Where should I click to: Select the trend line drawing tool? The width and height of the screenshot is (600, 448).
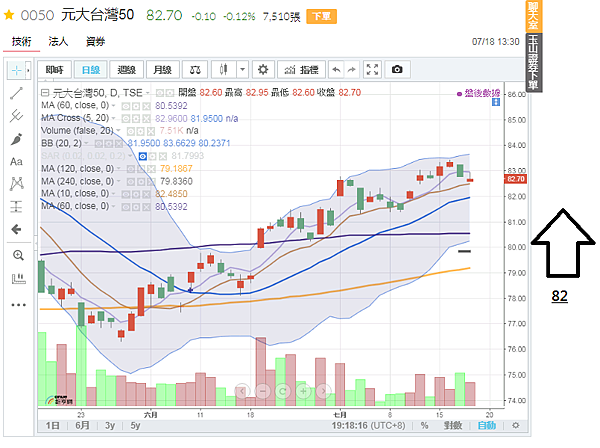point(16,93)
